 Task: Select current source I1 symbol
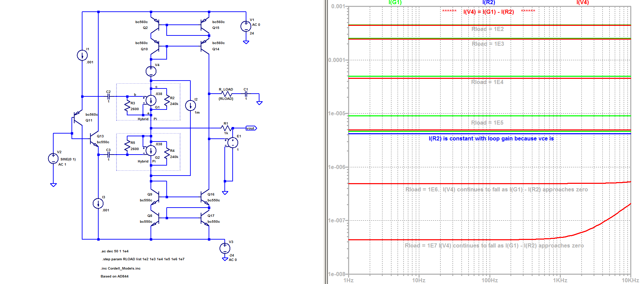click(x=82, y=55)
